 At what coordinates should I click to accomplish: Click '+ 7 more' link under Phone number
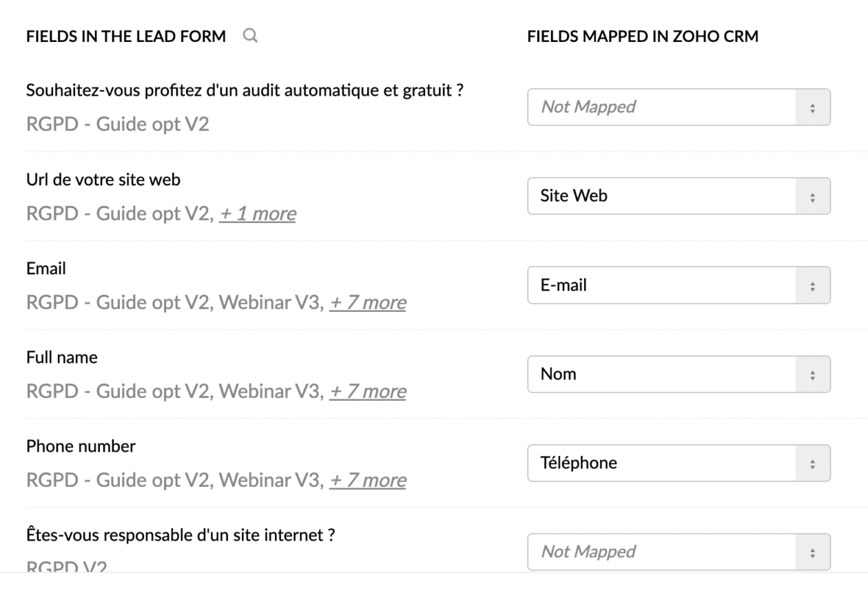pos(367,481)
